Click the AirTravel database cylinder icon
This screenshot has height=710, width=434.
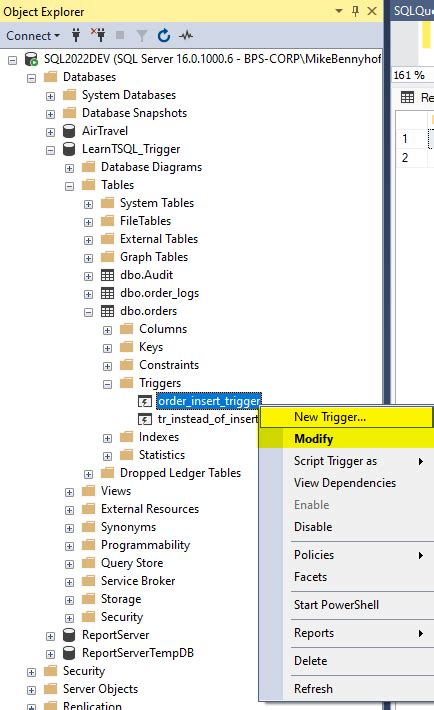(69, 131)
